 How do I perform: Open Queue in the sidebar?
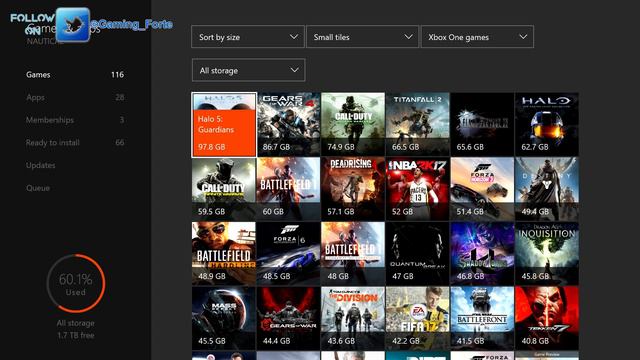[x=38, y=188]
